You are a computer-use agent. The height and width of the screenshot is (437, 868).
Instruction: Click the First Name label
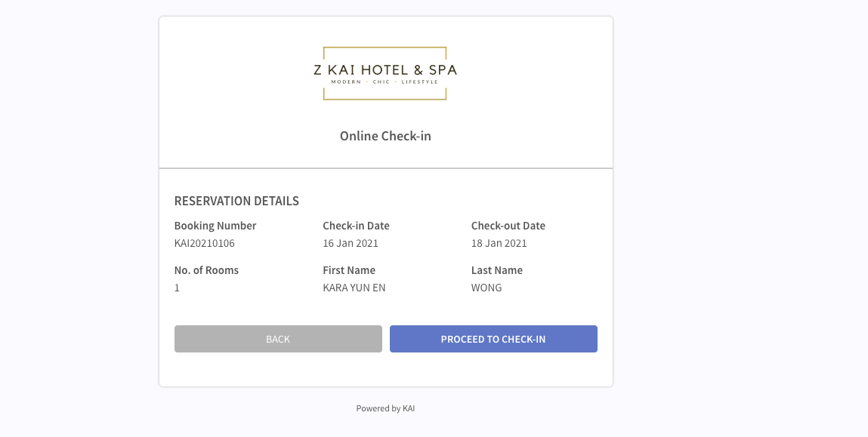coord(349,270)
